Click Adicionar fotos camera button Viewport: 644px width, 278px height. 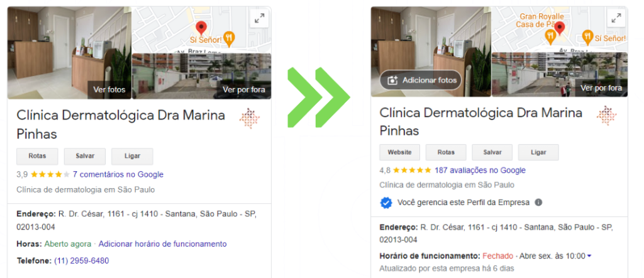pos(421,80)
